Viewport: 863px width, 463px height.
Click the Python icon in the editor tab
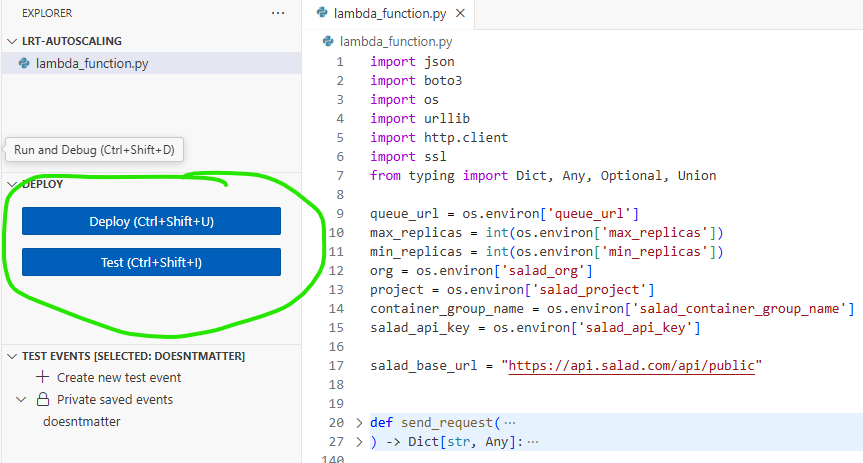click(x=323, y=13)
